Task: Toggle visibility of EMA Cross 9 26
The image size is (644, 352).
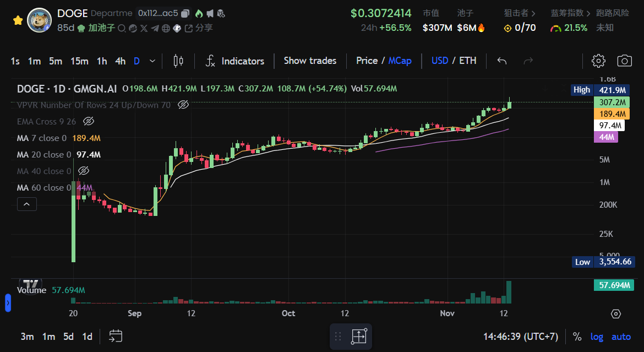Action: click(88, 121)
